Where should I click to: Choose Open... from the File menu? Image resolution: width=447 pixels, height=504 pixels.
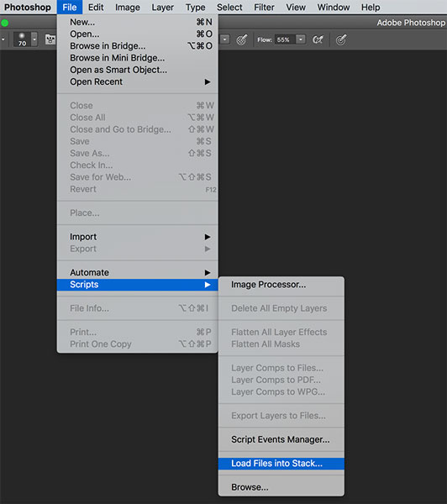click(138, 34)
